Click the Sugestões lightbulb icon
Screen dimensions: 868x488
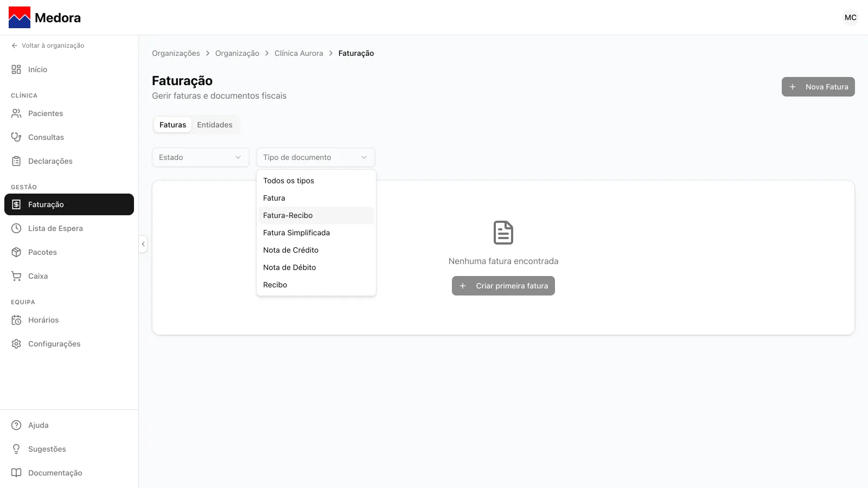(16, 449)
